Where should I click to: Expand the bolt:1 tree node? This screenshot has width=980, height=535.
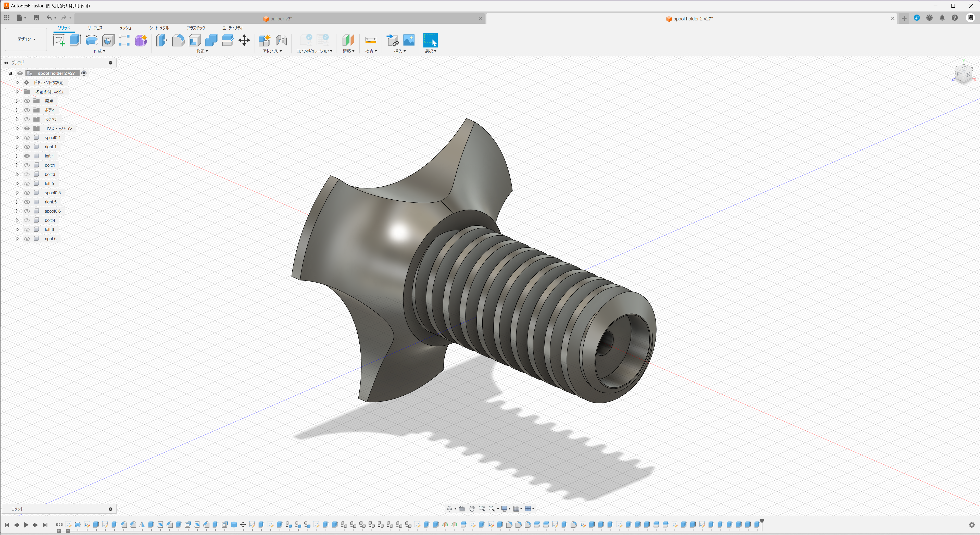17,165
